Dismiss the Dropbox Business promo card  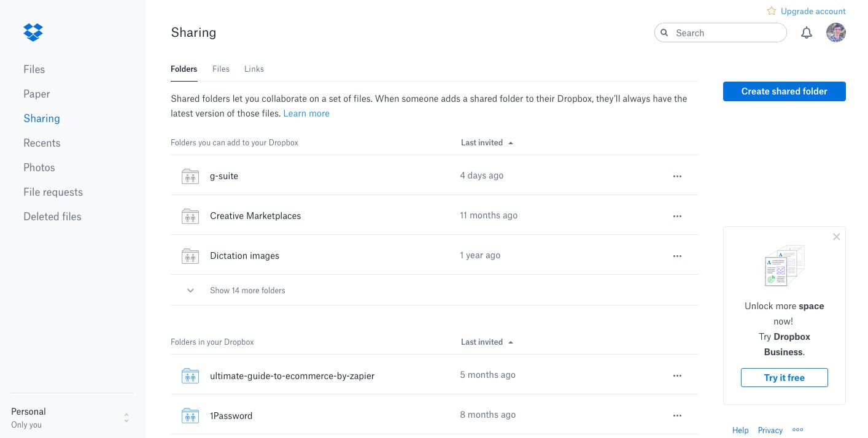[836, 237]
